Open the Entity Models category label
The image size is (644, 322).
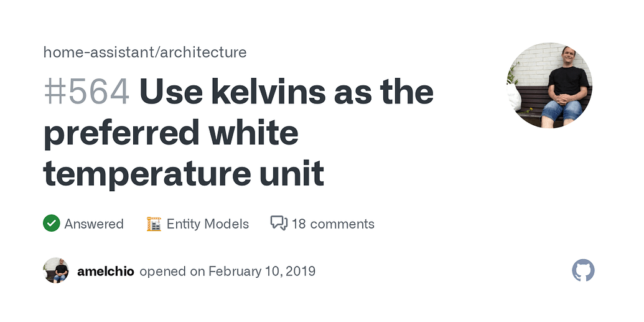click(x=208, y=224)
